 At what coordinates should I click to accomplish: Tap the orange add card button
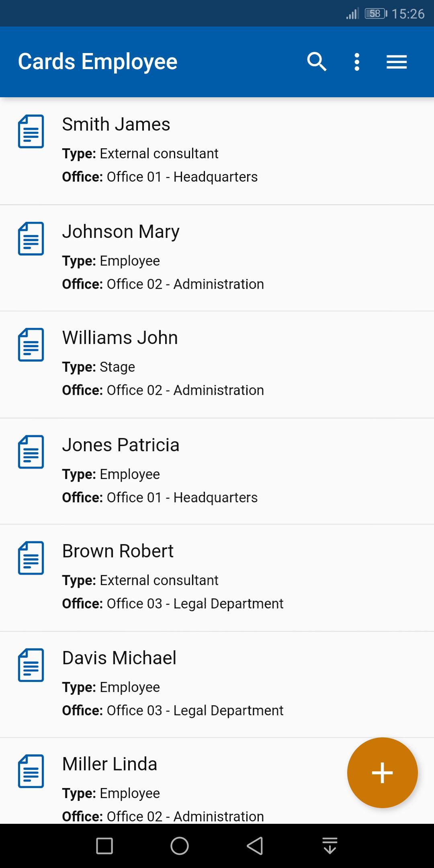click(382, 772)
